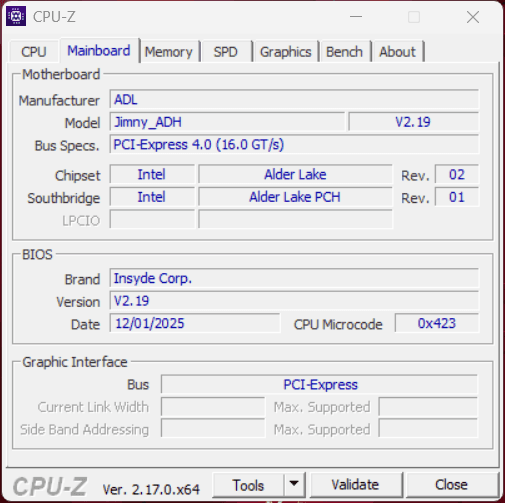This screenshot has height=503, width=505.
Task: Expand the Tools dropdown arrow
Action: click(294, 484)
